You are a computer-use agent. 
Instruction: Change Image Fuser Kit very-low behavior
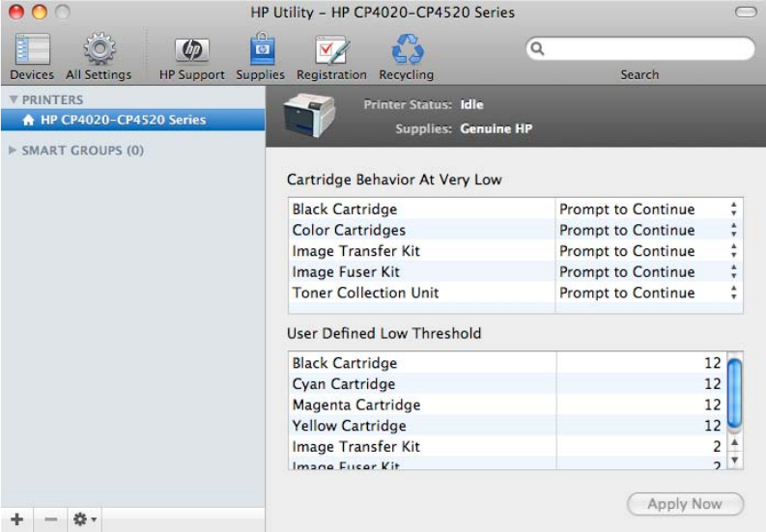(647, 272)
